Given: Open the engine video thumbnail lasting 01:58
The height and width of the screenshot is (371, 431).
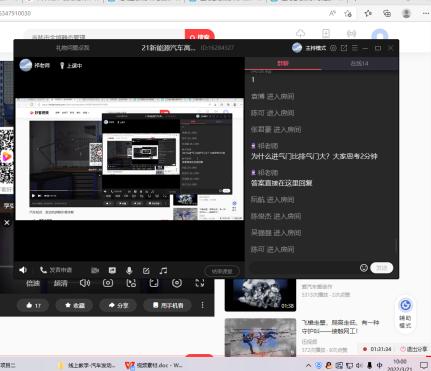Looking at the screenshot, I should 260,295.
